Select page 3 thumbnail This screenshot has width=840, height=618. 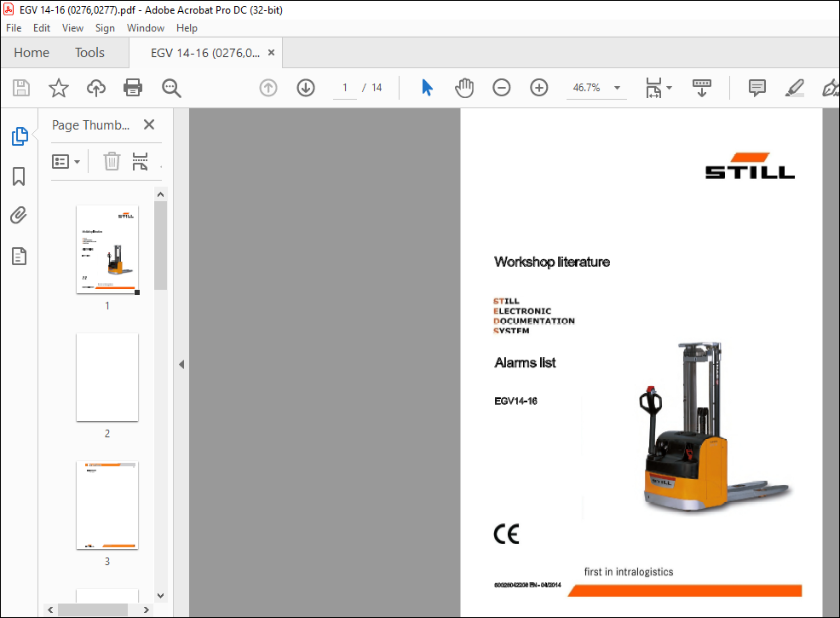(x=107, y=505)
